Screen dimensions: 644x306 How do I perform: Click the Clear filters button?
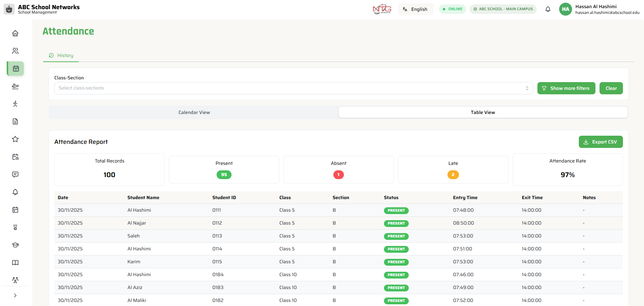[x=611, y=88]
